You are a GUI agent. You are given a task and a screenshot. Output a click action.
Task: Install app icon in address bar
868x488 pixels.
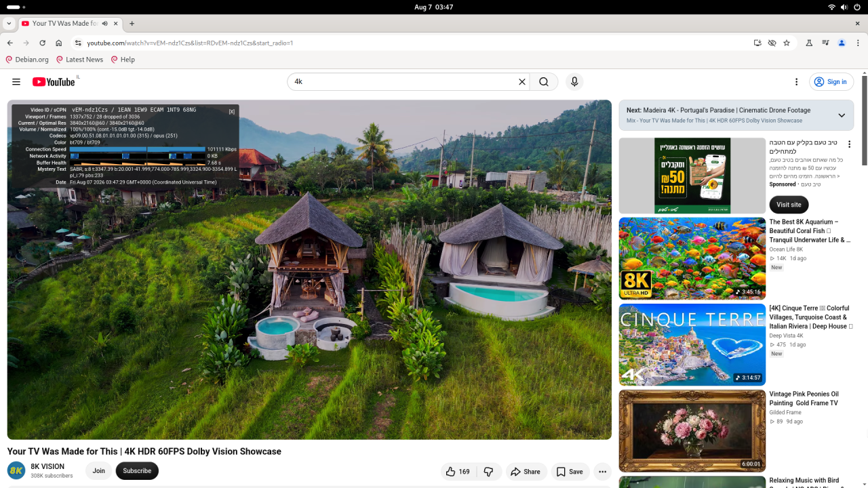pyautogui.click(x=757, y=43)
